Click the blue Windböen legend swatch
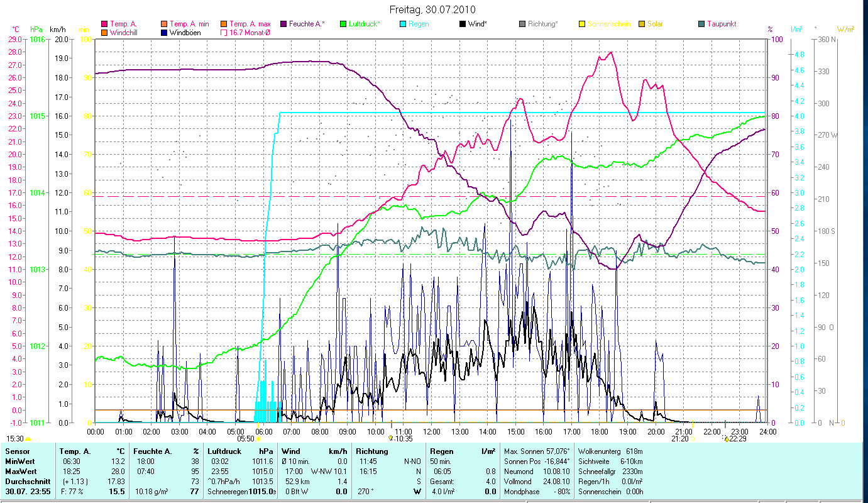 163,33
